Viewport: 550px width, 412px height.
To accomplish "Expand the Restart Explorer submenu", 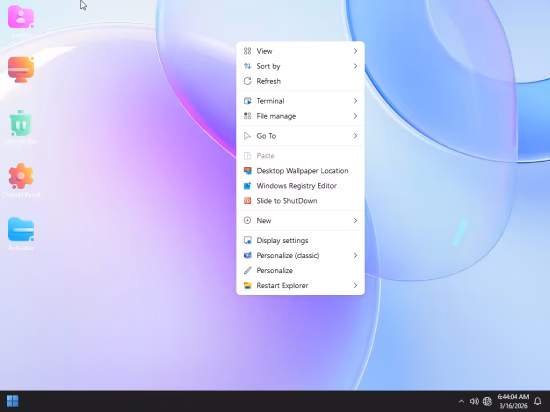I will [x=300, y=286].
